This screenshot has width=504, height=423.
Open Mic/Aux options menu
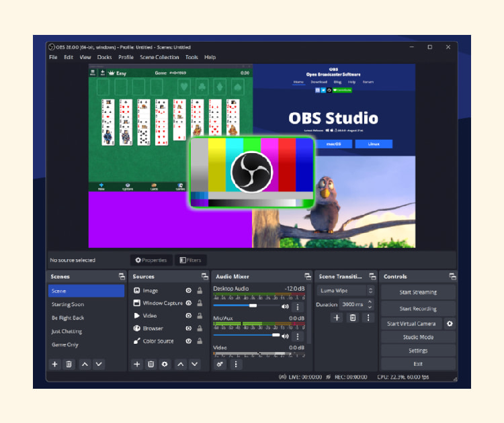(x=298, y=336)
